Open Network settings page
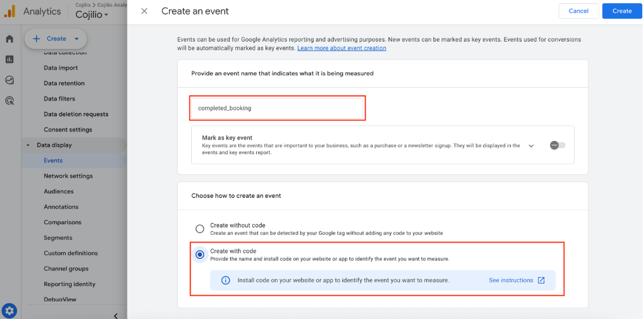The width and height of the screenshot is (644, 319). tap(68, 176)
